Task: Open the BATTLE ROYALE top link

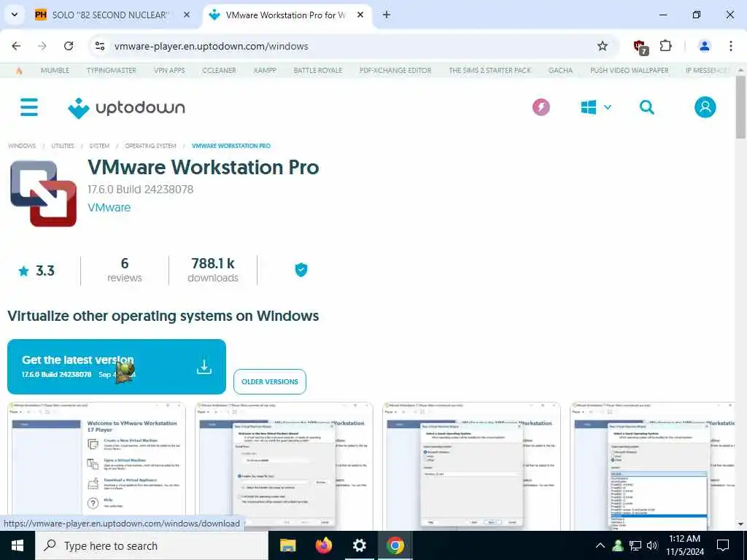Action: point(318,71)
